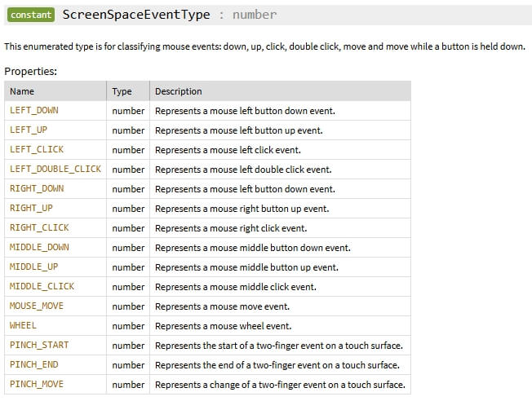Select the RIGHT_CLICK property name
532x401 pixels.
tap(39, 227)
